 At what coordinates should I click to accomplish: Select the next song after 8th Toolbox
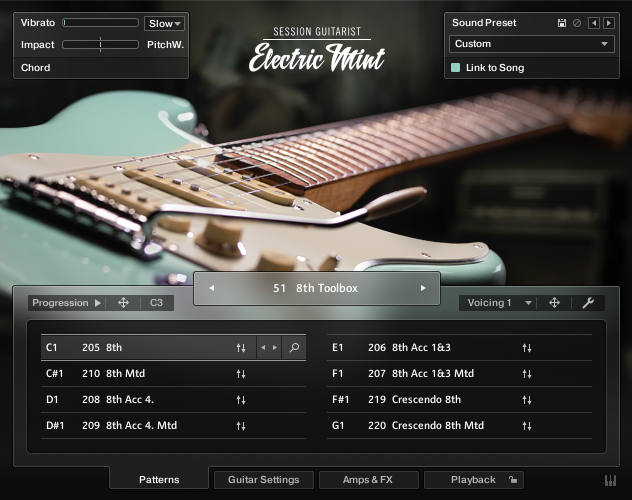tap(423, 288)
